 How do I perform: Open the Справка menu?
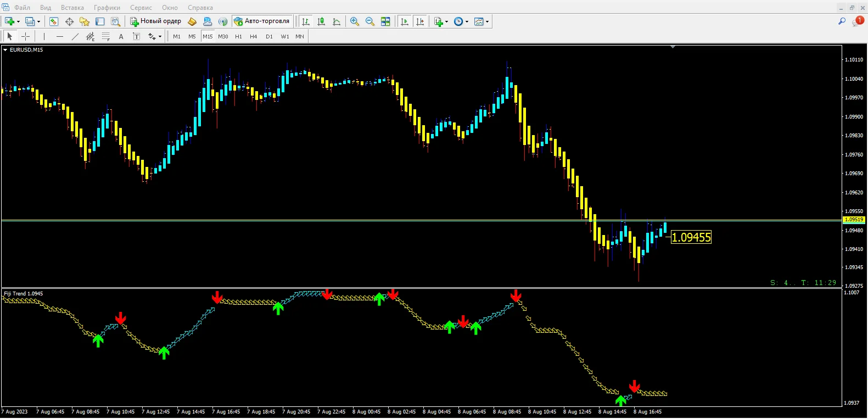[200, 8]
